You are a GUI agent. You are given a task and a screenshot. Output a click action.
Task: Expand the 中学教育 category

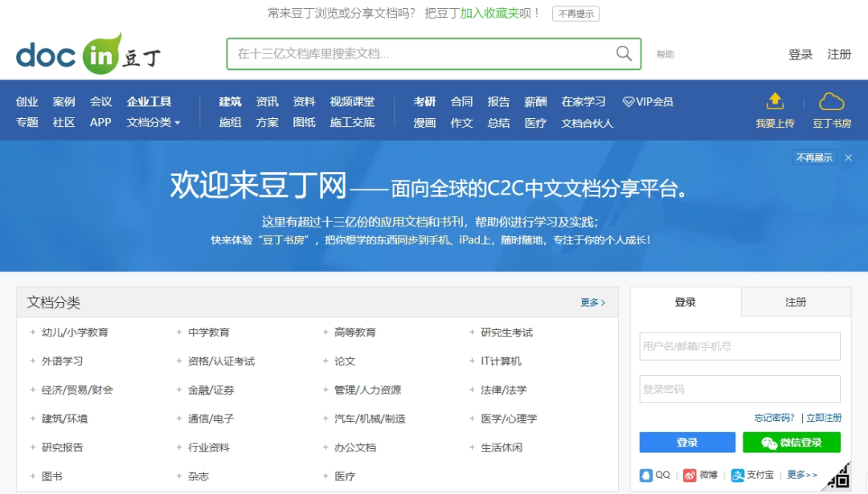point(178,332)
